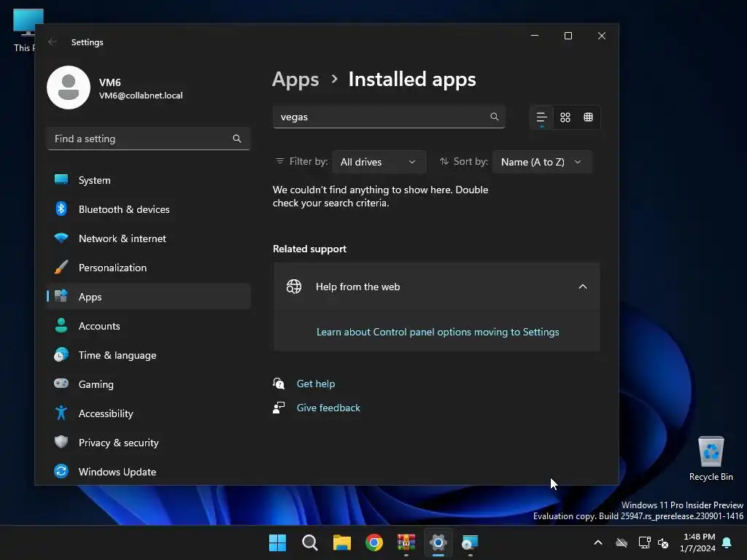Screen dimensions: 747x560
Task: Click the Give feedback person icon
Action: click(x=279, y=408)
